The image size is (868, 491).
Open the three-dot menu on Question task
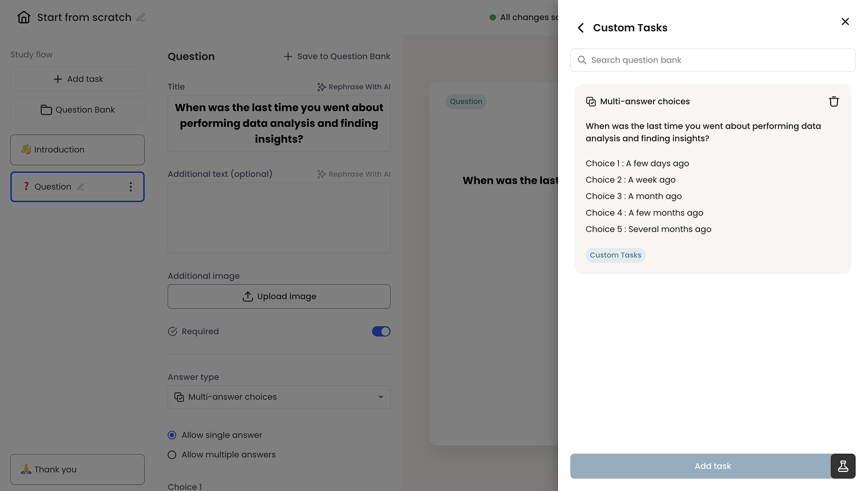click(x=130, y=187)
